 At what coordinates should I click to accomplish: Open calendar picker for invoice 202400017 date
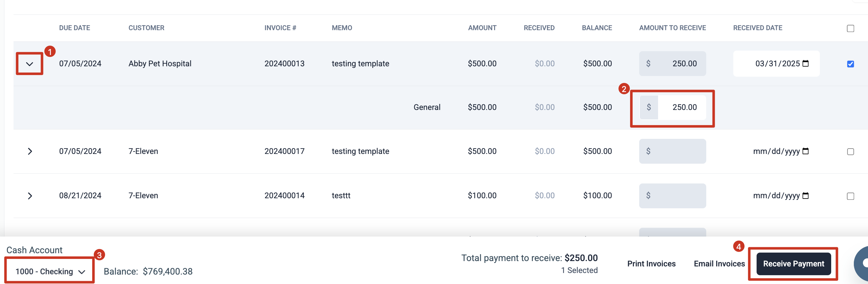coord(805,151)
